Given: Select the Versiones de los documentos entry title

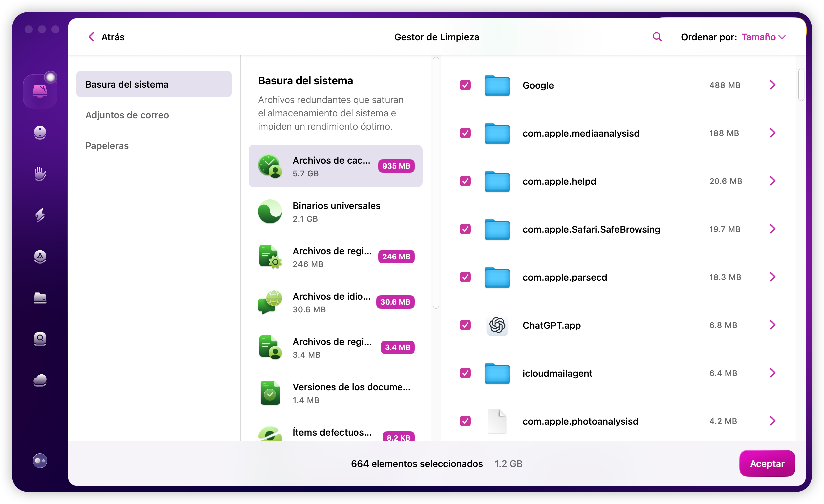Looking at the screenshot, I should coord(351,387).
